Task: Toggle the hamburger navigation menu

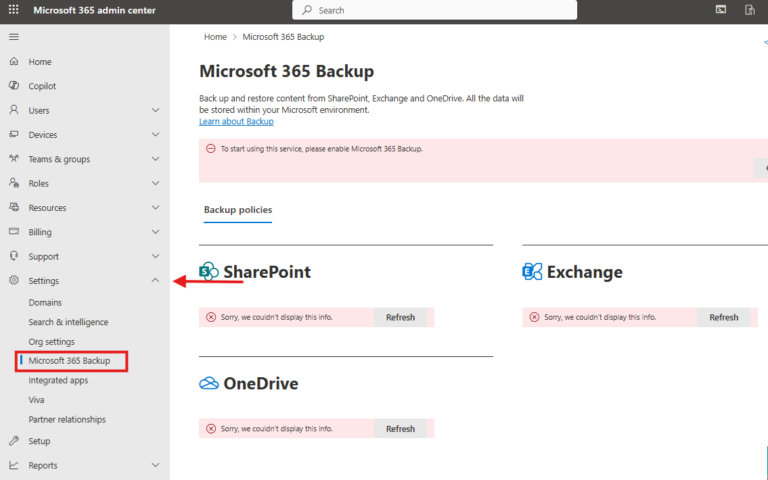Action: click(13, 36)
